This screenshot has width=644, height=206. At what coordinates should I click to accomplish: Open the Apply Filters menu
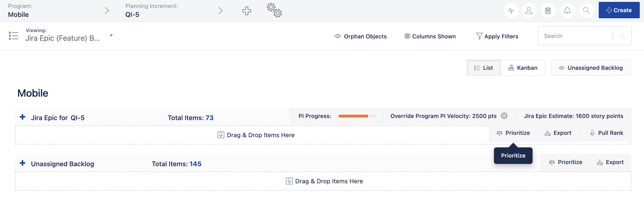pos(497,36)
